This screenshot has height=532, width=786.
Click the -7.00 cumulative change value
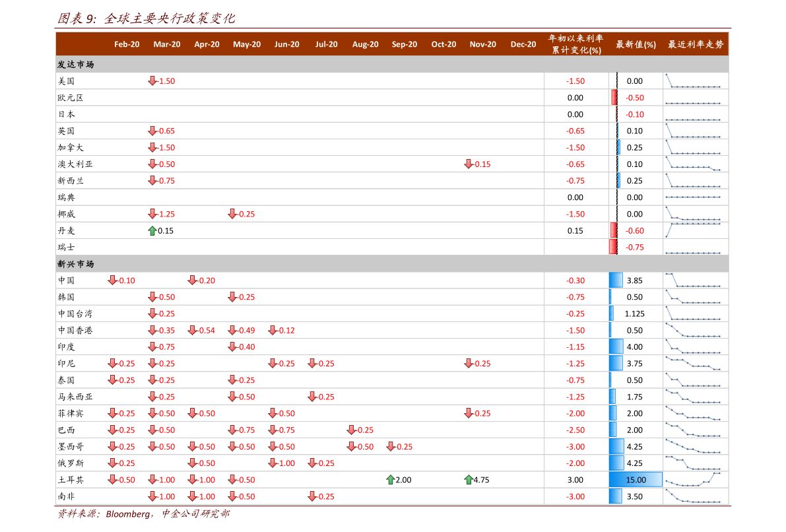pos(575,463)
